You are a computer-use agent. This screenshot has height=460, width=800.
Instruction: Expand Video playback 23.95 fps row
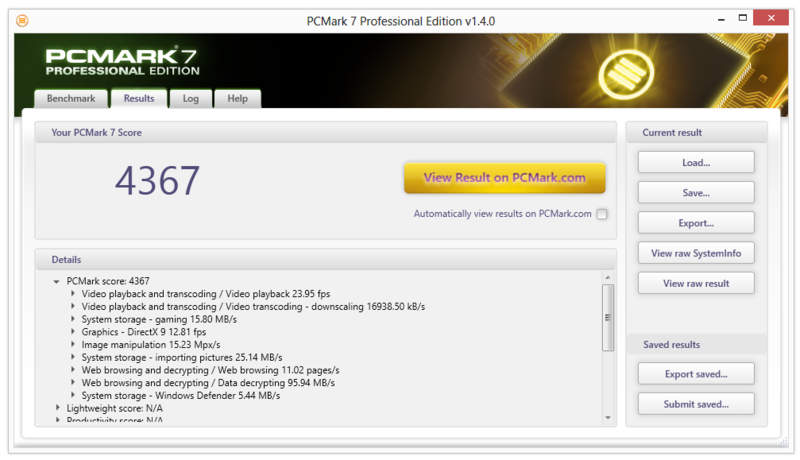(x=73, y=294)
